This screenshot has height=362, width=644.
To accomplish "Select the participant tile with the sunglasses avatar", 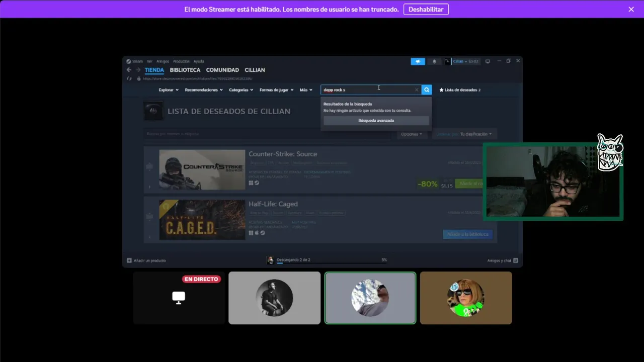I will pos(466,298).
